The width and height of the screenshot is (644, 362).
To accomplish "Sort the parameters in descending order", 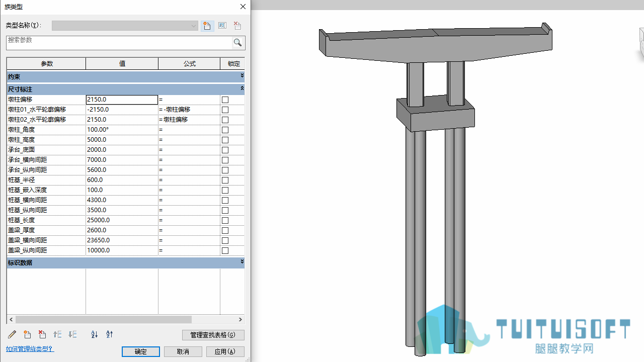I will [x=109, y=334].
